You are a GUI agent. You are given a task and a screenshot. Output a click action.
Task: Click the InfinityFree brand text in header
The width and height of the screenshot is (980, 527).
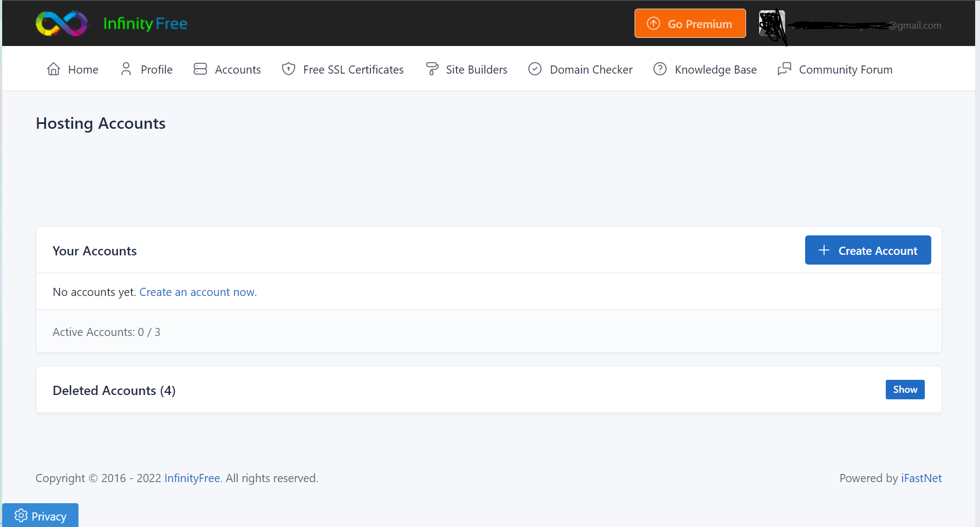[x=145, y=23]
